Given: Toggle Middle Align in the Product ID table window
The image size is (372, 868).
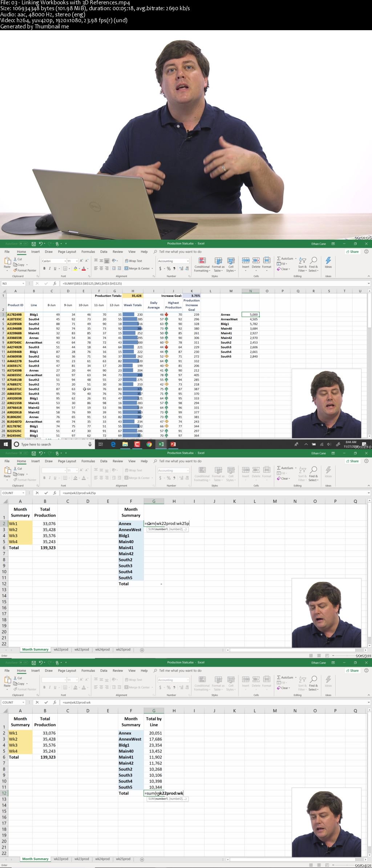Looking at the screenshot, I should [x=101, y=261].
